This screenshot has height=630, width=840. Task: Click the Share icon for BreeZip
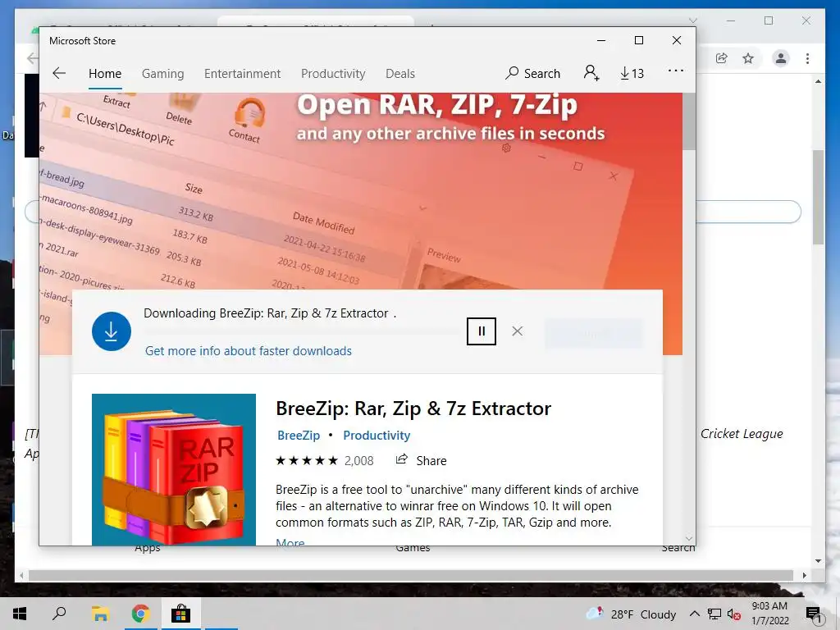pyautogui.click(x=401, y=459)
